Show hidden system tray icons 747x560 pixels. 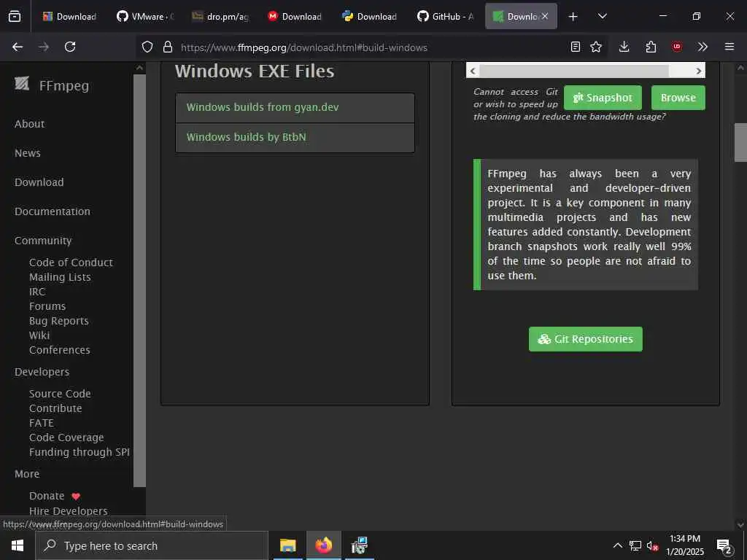click(617, 545)
